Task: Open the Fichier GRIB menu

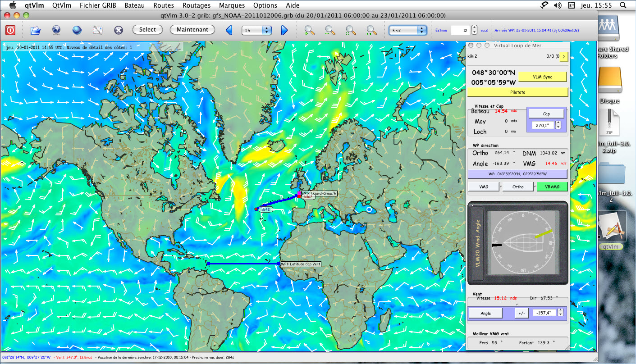Action: point(98,5)
